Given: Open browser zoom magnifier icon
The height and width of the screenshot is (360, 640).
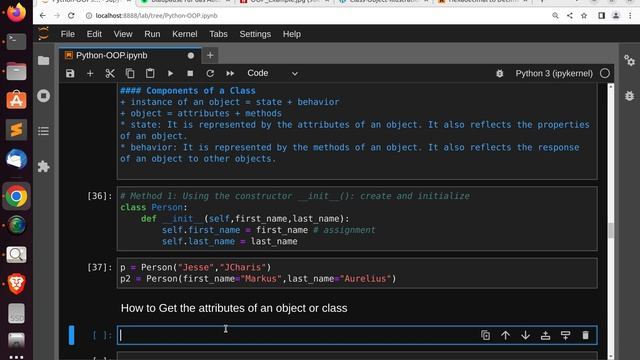Looking at the screenshot, I should (x=555, y=16).
